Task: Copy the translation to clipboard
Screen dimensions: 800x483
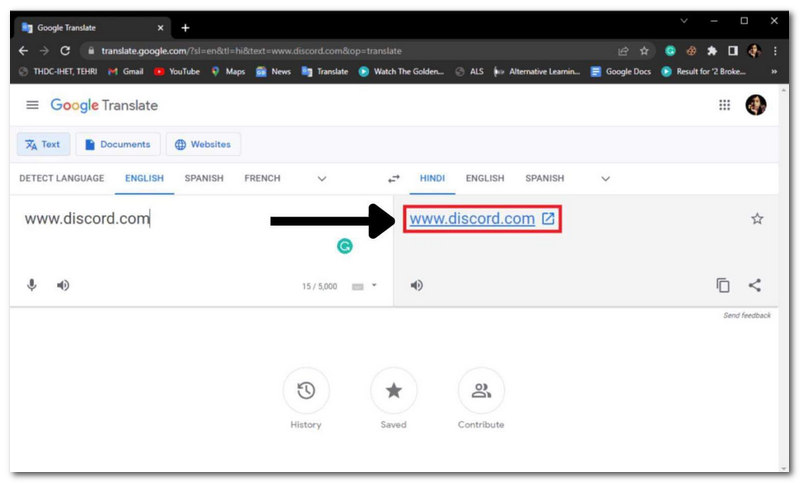Action: (722, 285)
